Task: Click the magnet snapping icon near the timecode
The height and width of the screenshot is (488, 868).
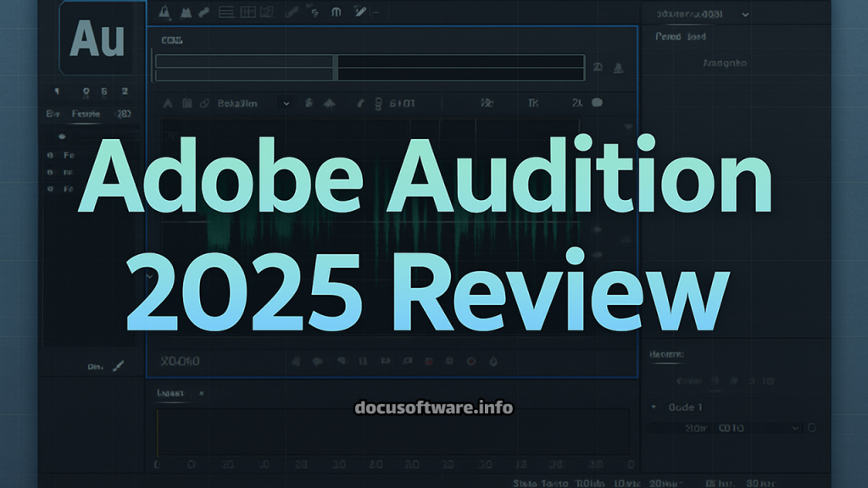Action: 378,103
